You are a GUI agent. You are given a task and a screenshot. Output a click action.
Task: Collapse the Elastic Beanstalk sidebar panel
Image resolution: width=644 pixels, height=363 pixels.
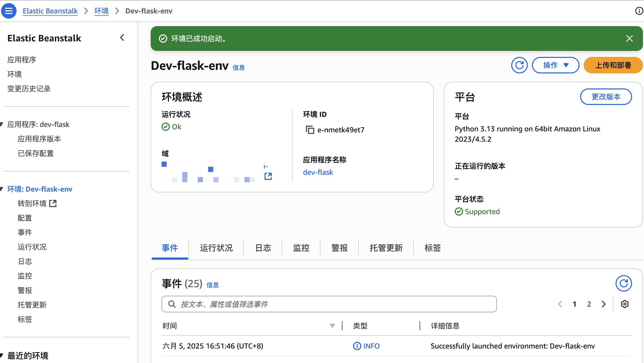click(122, 38)
